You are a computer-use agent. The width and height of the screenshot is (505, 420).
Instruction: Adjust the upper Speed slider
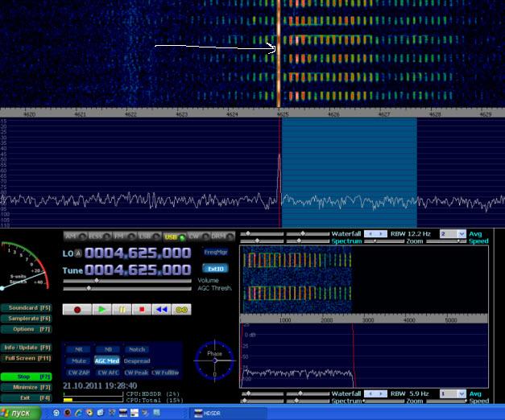click(x=446, y=241)
